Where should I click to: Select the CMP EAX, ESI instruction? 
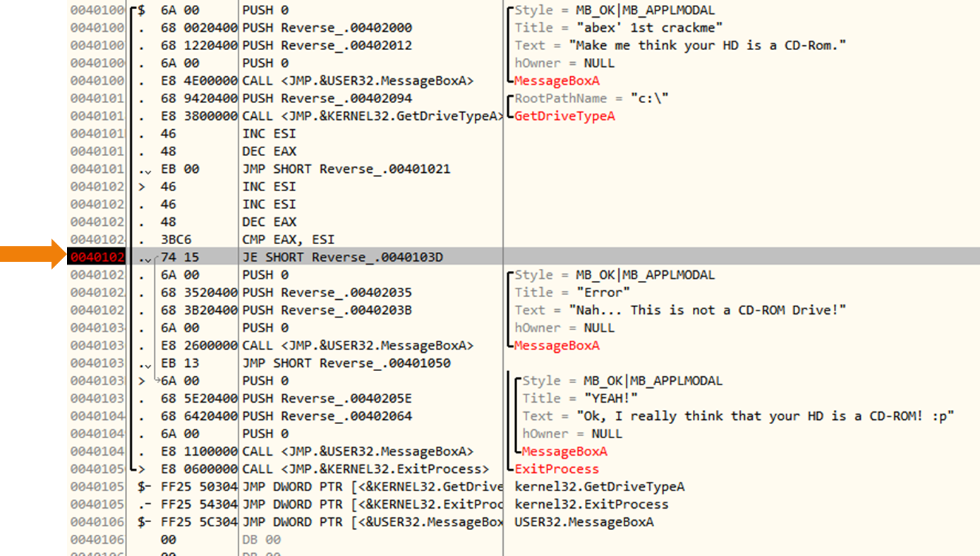(x=289, y=240)
